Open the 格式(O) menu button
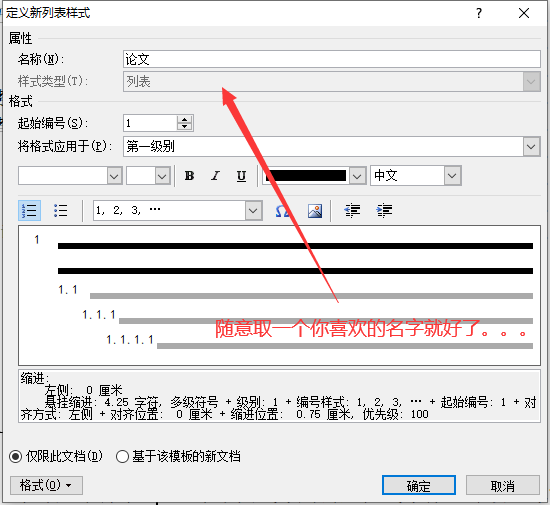 tap(46, 485)
